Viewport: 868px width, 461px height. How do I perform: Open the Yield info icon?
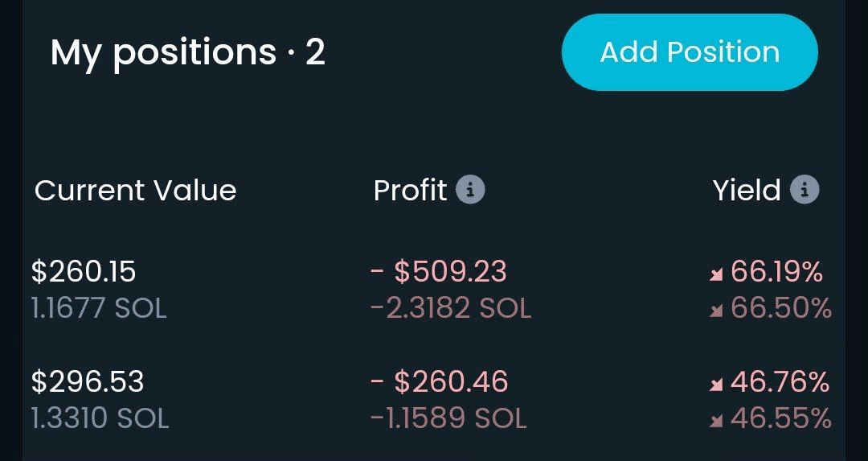pos(805,190)
